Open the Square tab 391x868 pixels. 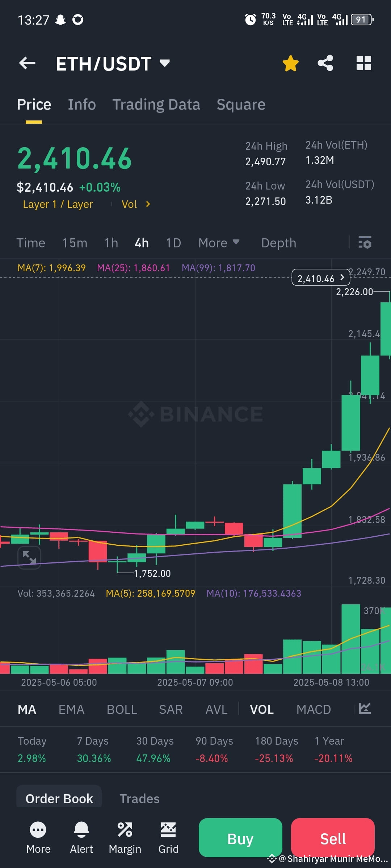coord(241,105)
